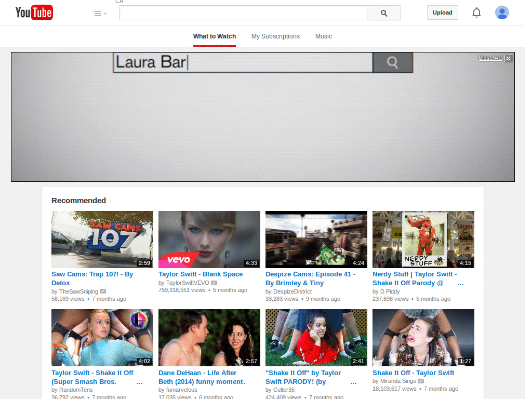Image resolution: width=532 pixels, height=399 pixels.
Task: Click title 'Shake It Off - Taylor Swift'
Action: tap(413, 373)
